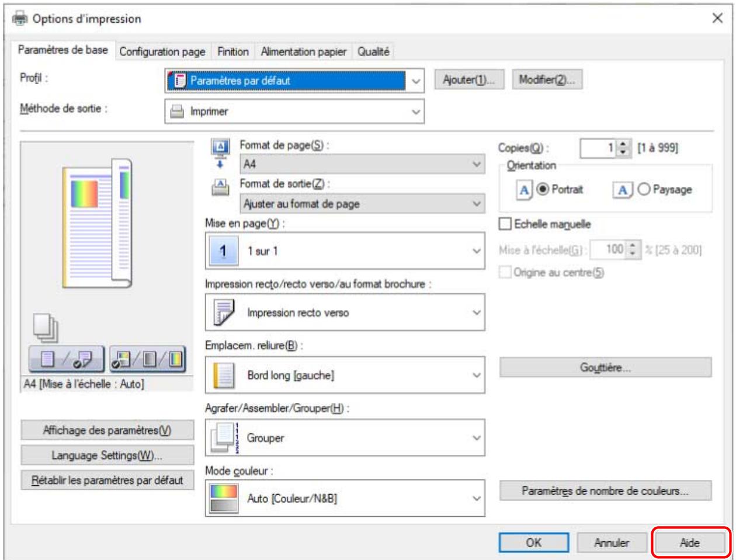
Task: Open the Aide help button
Action: point(690,542)
